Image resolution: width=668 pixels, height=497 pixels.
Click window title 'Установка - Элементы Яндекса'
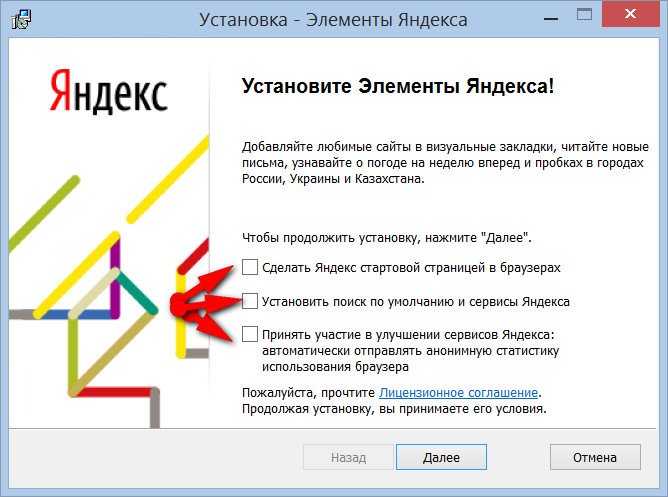(334, 20)
